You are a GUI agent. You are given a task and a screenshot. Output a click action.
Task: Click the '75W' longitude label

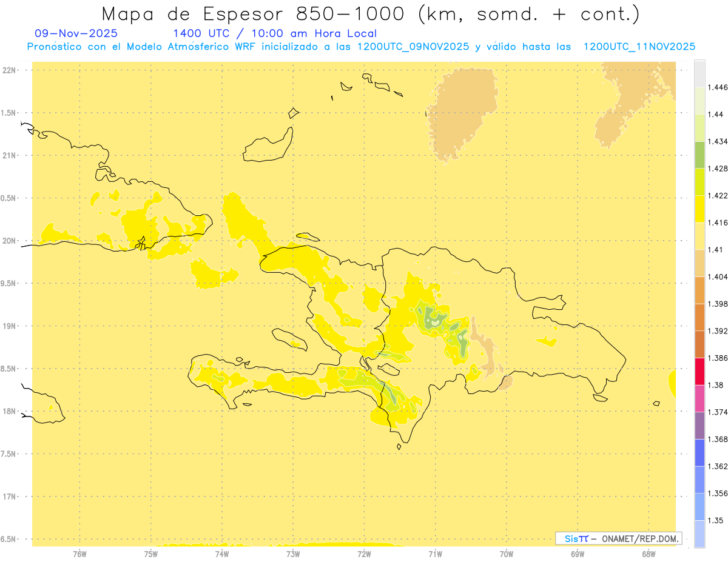[x=150, y=554]
